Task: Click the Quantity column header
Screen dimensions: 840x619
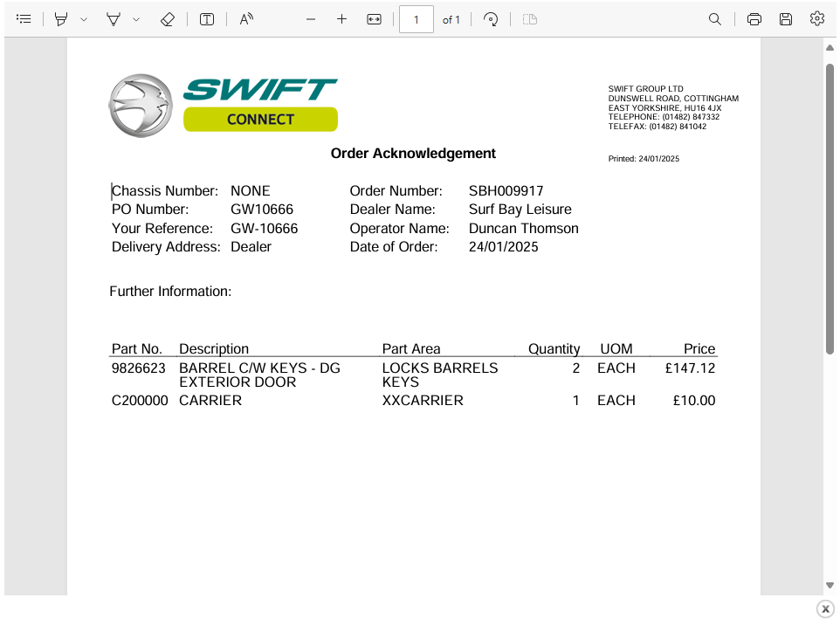Action: pyautogui.click(x=554, y=349)
